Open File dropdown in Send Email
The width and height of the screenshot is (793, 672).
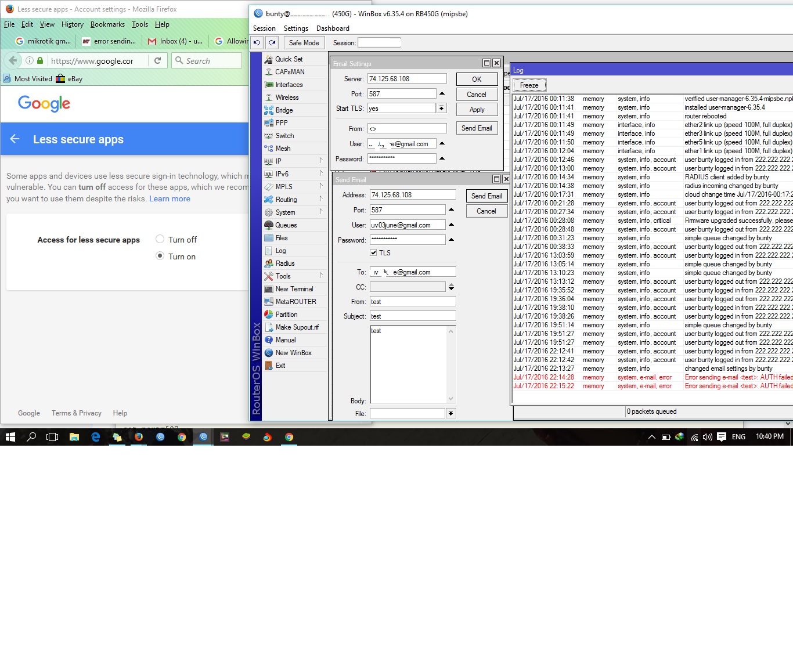451,413
